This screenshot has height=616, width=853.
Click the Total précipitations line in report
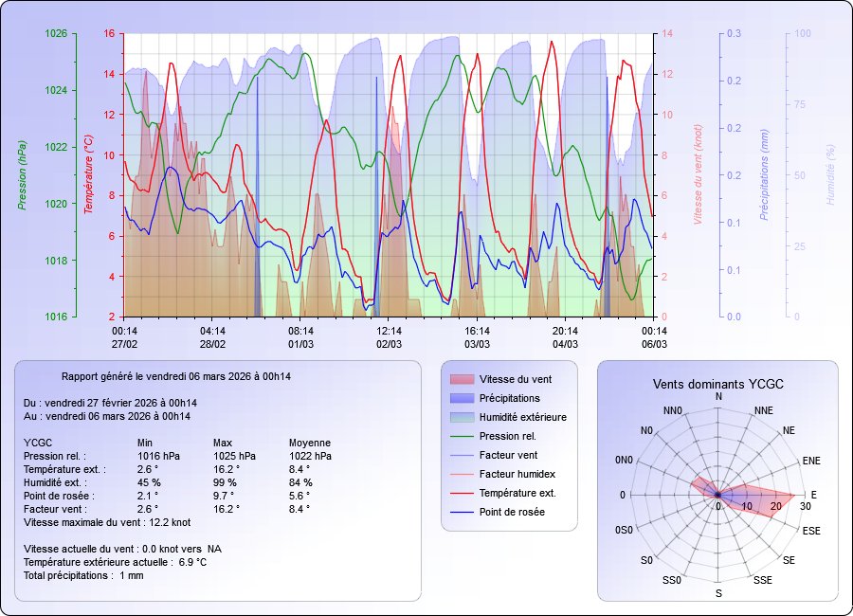(83, 575)
